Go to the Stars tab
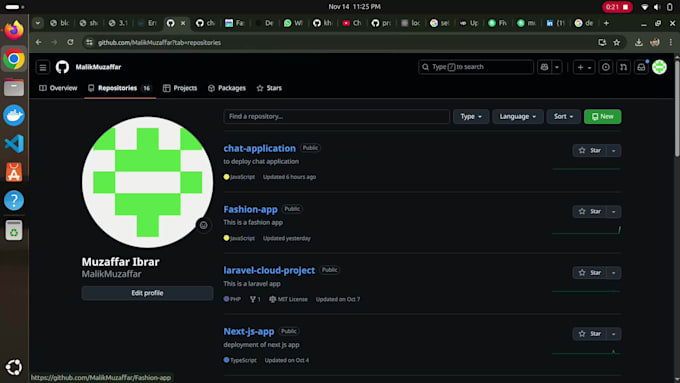The width and height of the screenshot is (680, 383). point(269,88)
